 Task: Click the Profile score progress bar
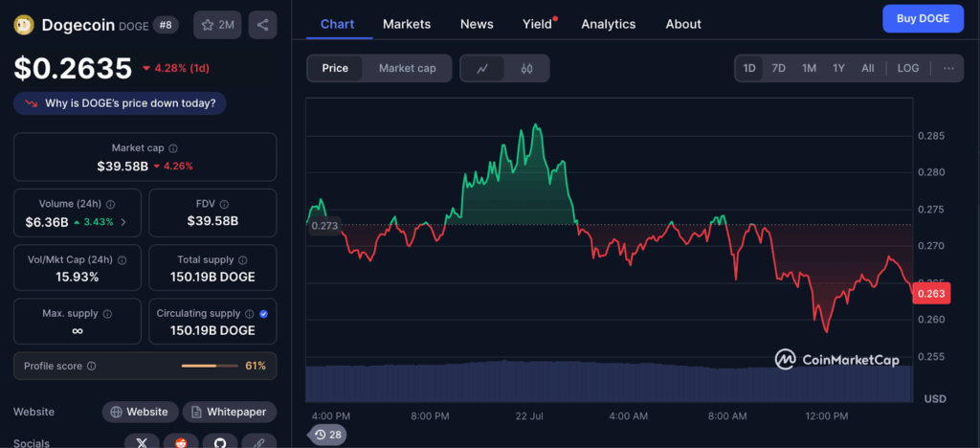coord(211,366)
